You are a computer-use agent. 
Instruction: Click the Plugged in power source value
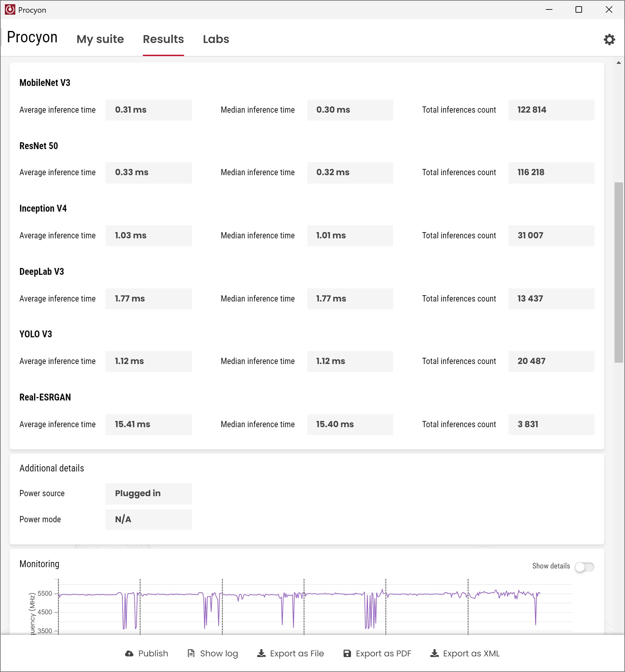point(148,494)
